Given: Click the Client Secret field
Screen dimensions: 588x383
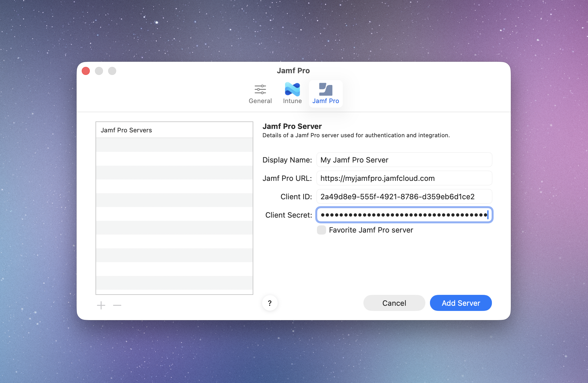Looking at the screenshot, I should (404, 215).
